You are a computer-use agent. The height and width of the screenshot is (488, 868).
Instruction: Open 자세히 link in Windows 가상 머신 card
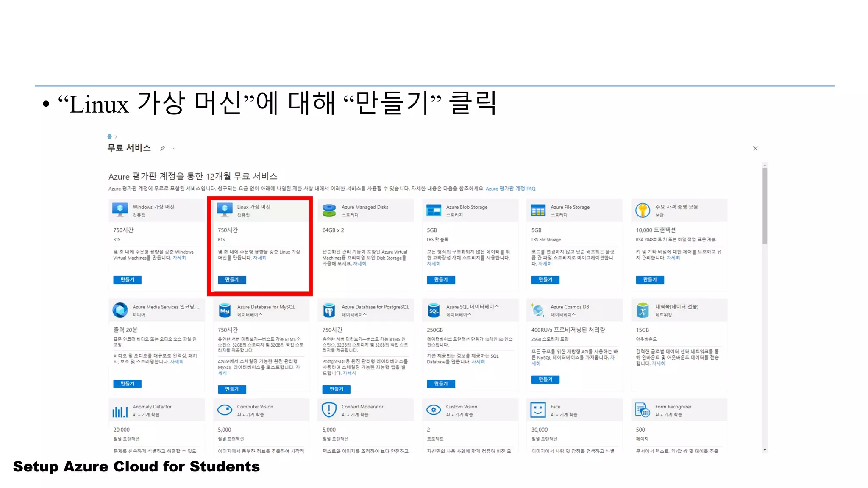point(179,258)
